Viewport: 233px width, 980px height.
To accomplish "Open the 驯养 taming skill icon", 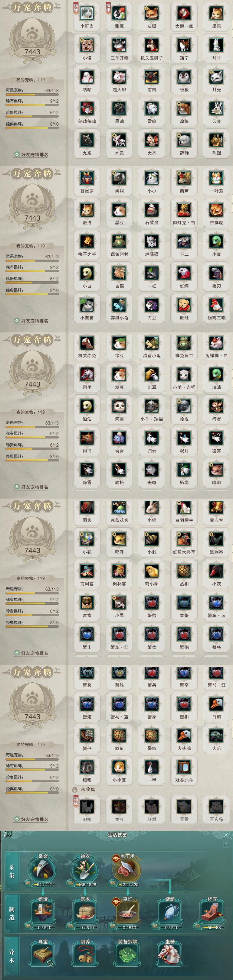I will (x=85, y=955).
